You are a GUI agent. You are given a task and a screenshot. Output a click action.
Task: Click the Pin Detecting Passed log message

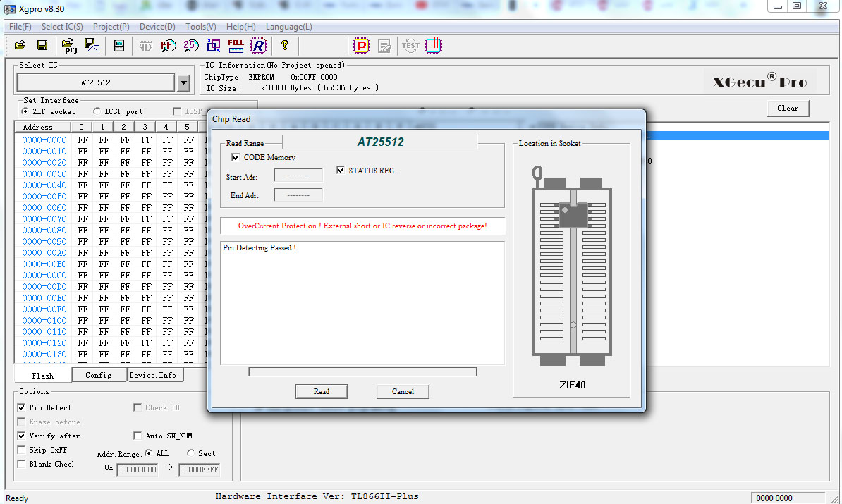pyautogui.click(x=260, y=247)
